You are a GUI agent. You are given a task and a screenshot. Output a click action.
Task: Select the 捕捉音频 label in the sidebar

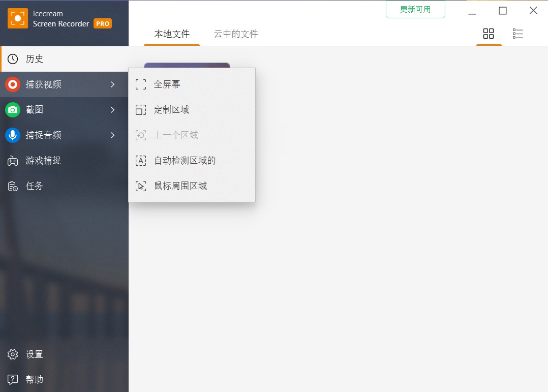coord(43,135)
